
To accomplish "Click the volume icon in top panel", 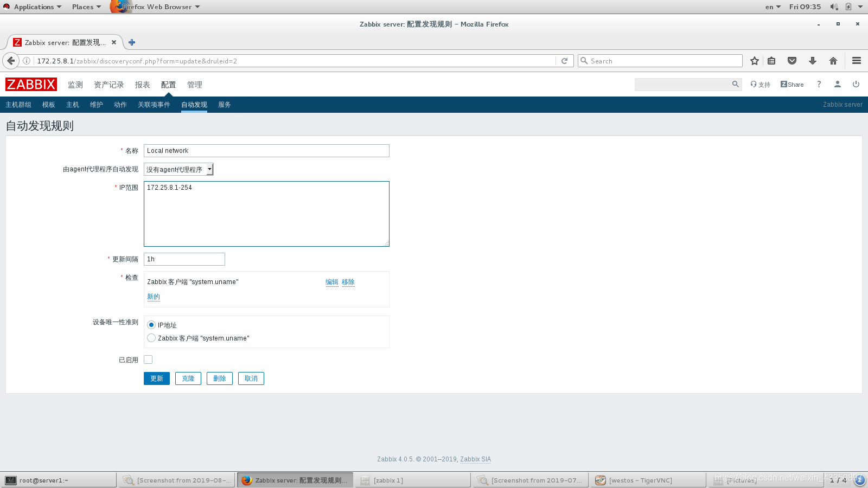I will pyautogui.click(x=834, y=7).
